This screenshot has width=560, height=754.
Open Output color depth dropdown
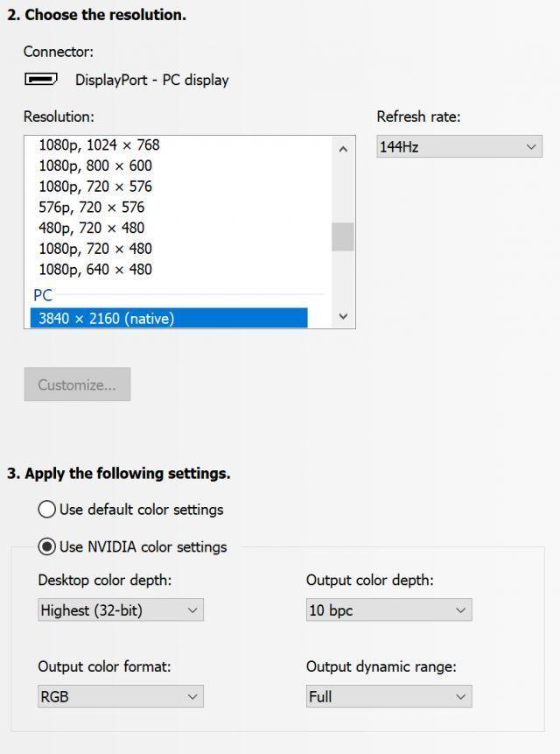388,610
